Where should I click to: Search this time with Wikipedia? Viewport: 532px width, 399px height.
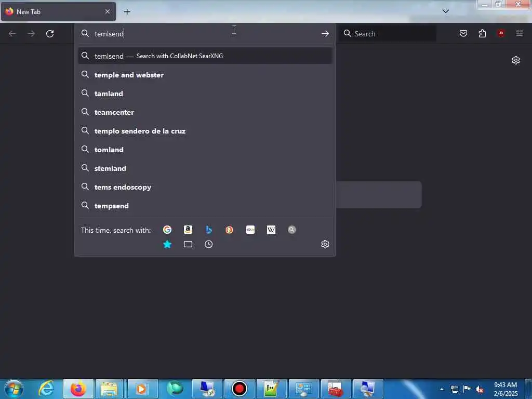tap(271, 230)
